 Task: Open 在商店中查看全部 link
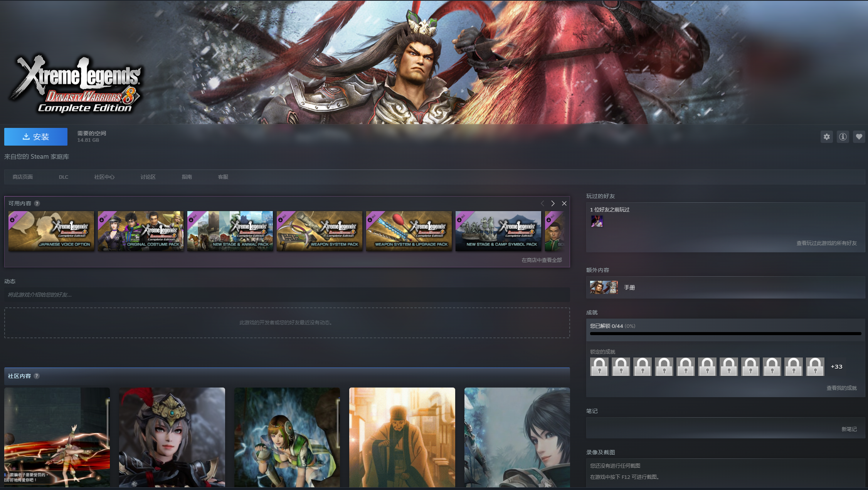click(x=542, y=260)
